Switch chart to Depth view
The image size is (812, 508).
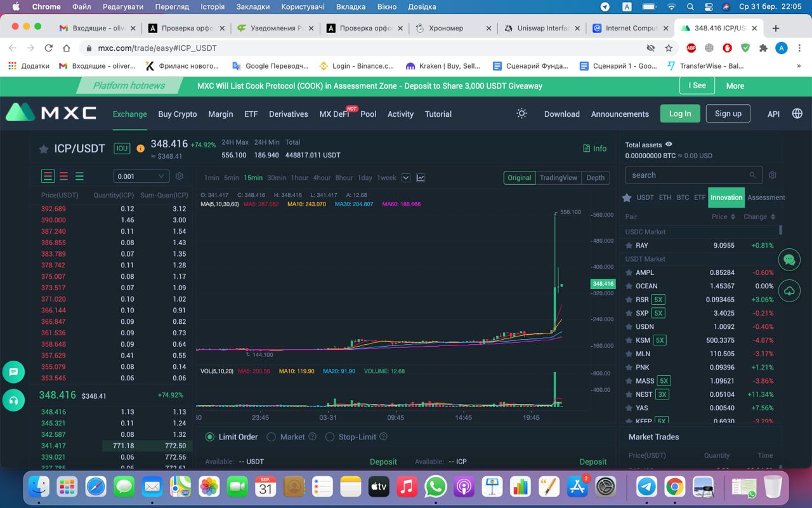coord(596,178)
